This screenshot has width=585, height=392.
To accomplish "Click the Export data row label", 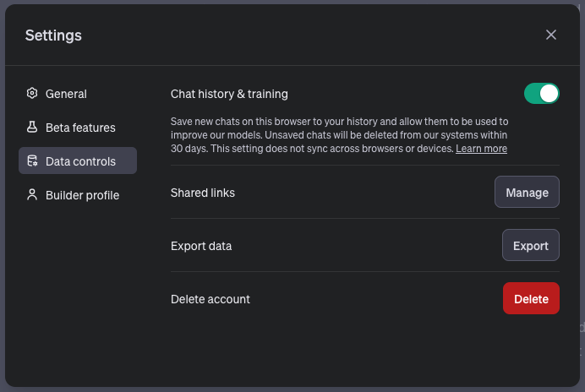I will [201, 246].
